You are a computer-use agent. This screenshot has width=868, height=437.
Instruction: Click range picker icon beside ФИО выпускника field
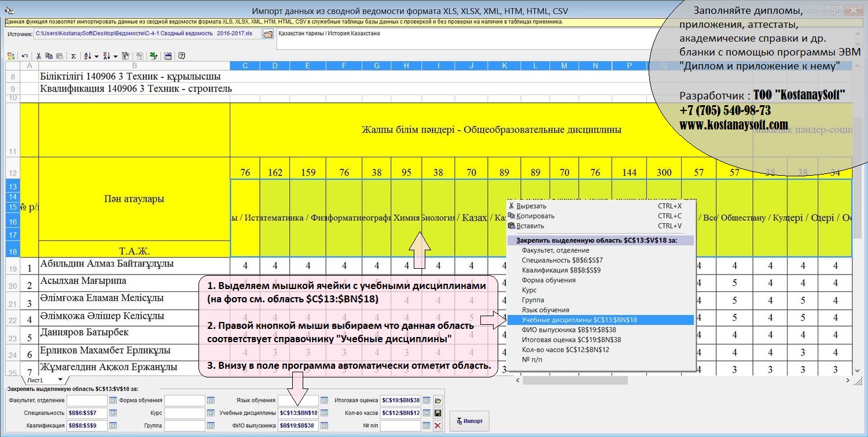[324, 425]
